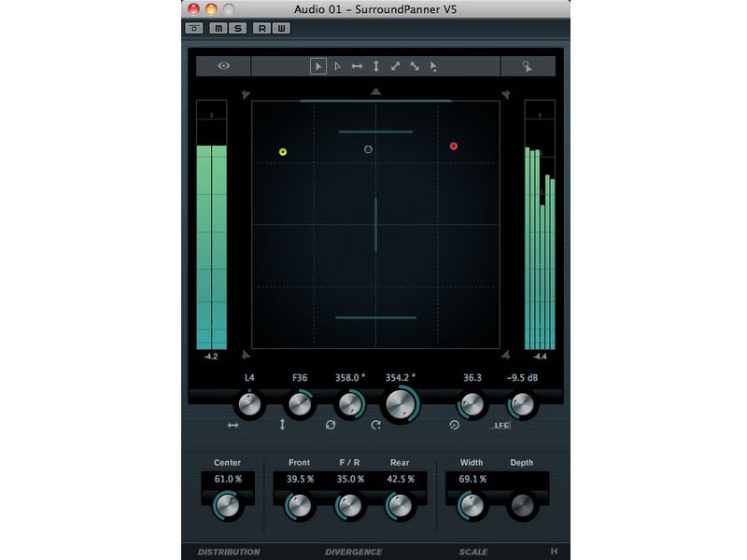Viewport: 747px width, 560px height.
Task: Solo the track with the S button
Action: point(236,27)
